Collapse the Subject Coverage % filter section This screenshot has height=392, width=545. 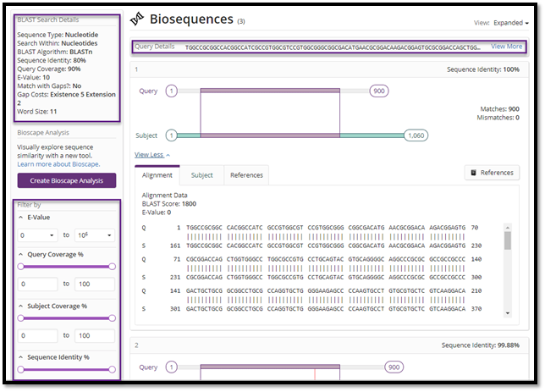(21, 306)
